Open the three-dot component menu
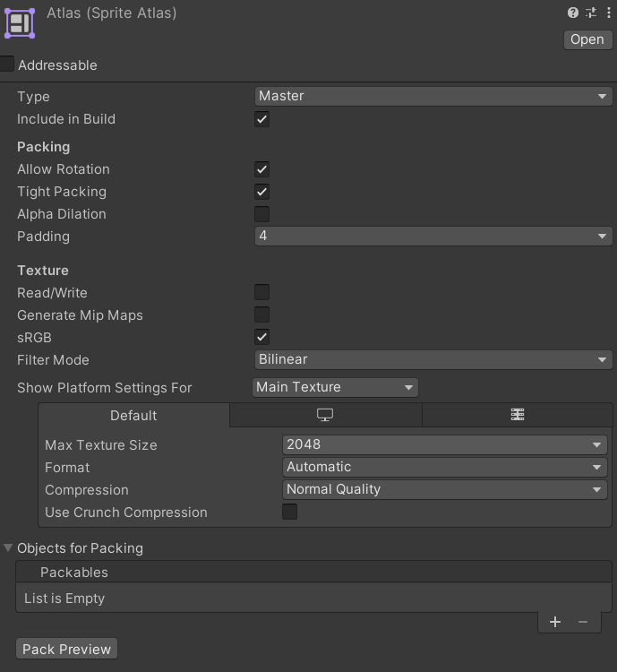 pyautogui.click(x=608, y=13)
